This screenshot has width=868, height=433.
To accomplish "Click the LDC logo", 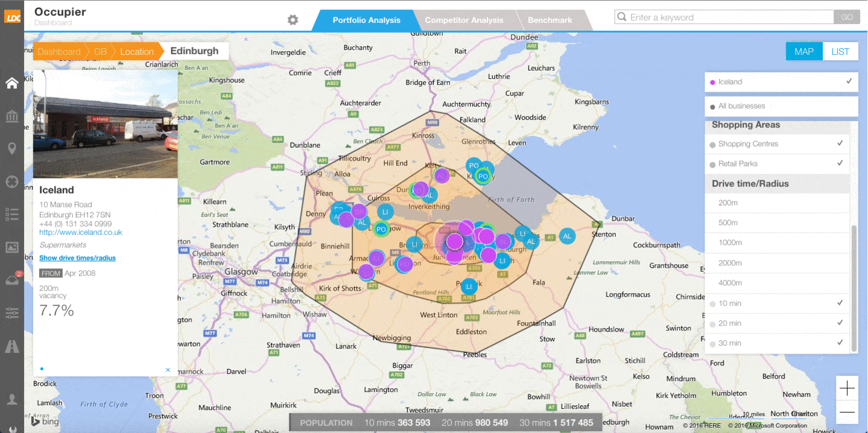I will pyautogui.click(x=12, y=17).
